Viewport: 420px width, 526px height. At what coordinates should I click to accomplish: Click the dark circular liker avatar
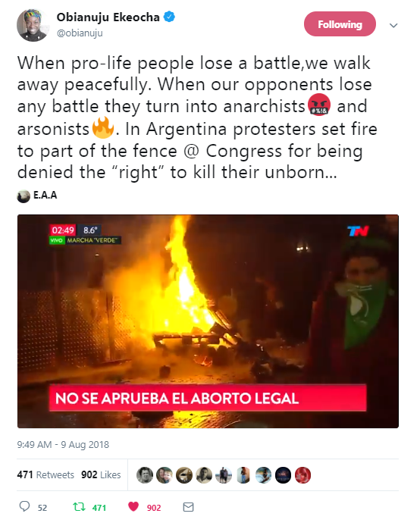(x=283, y=475)
